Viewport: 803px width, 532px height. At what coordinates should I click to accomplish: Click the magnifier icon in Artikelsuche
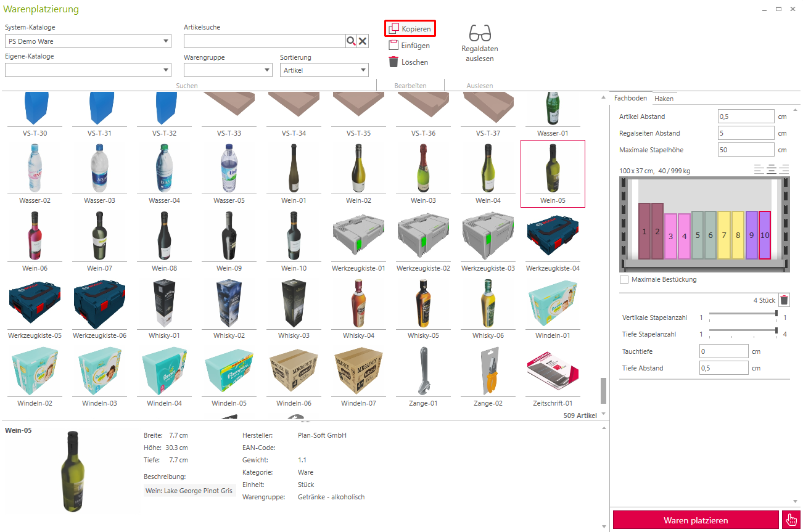351,41
